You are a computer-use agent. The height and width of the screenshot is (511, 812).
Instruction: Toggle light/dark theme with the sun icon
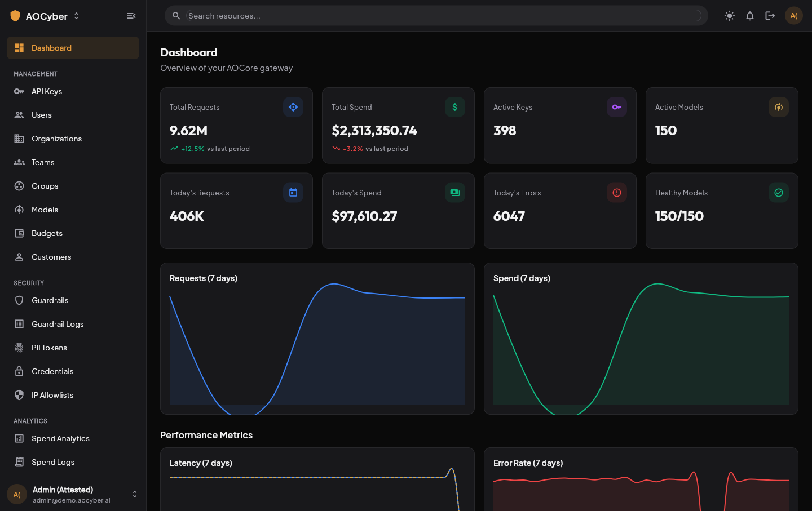pos(730,16)
